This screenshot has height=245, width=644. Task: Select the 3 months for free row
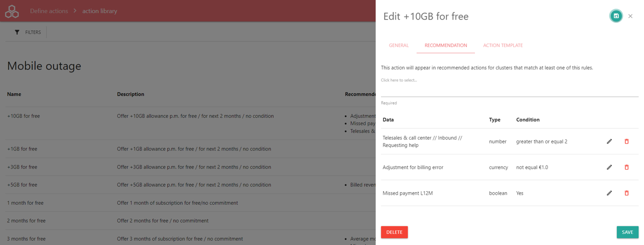(x=188, y=237)
